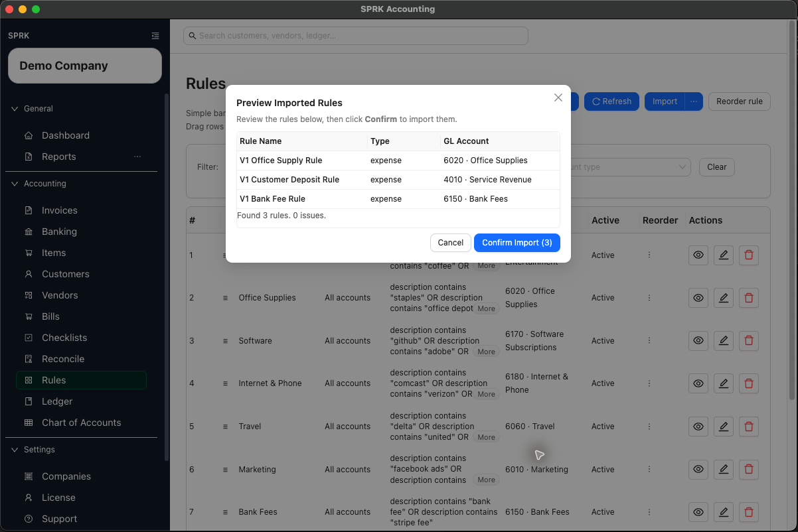Delete the Bank Fees rule
The height and width of the screenshot is (532, 798).
[749, 512]
